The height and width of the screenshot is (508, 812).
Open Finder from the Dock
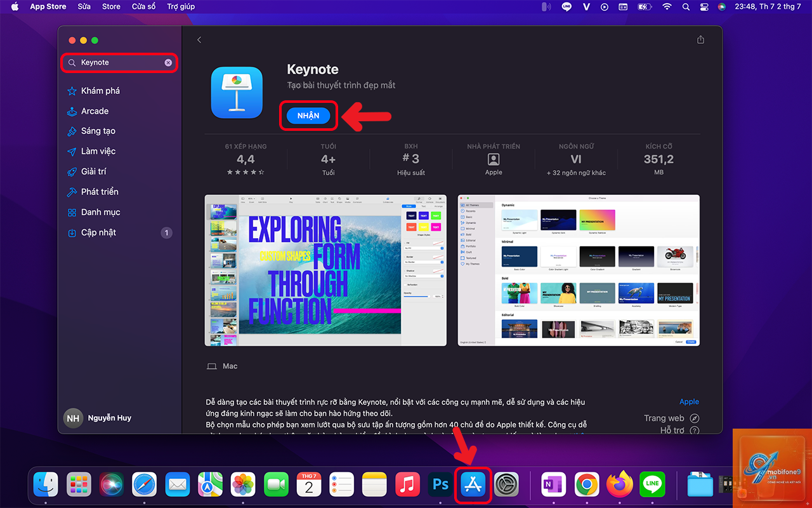46,485
